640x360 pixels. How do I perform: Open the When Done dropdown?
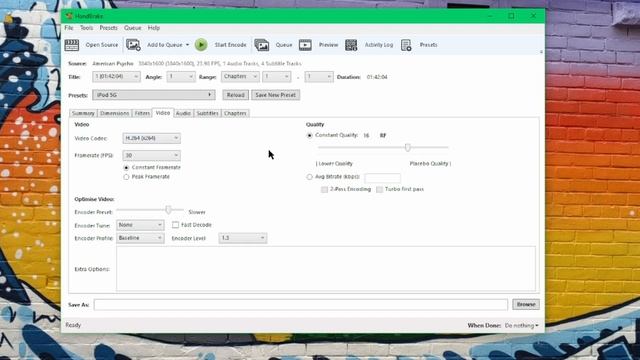click(522, 326)
